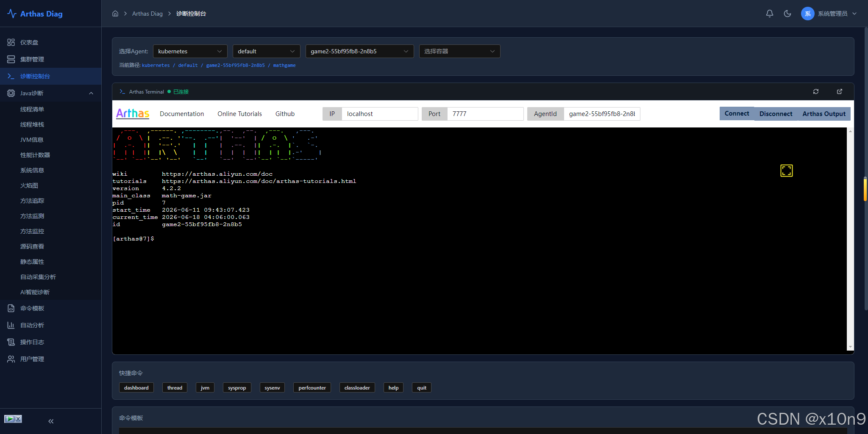Image resolution: width=868 pixels, height=434 pixels.
Task: Click the Arthas Terminal prompt icon
Action: pyautogui.click(x=122, y=91)
